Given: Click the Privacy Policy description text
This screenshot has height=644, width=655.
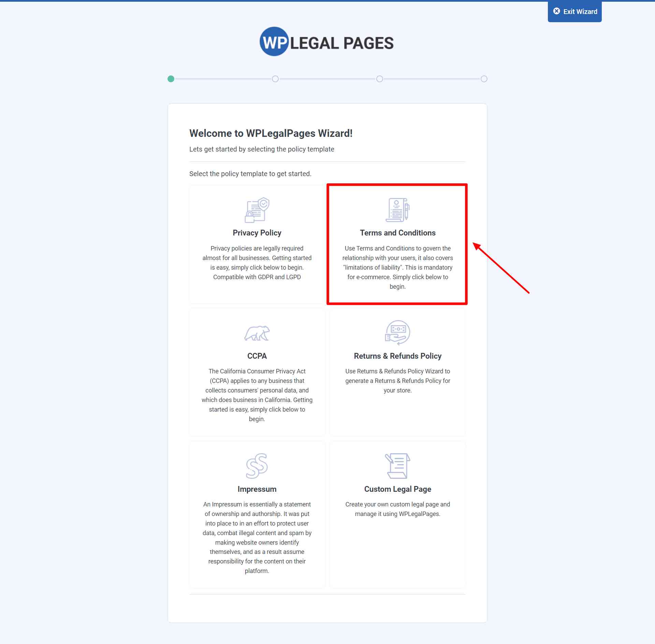Looking at the screenshot, I should click(257, 263).
